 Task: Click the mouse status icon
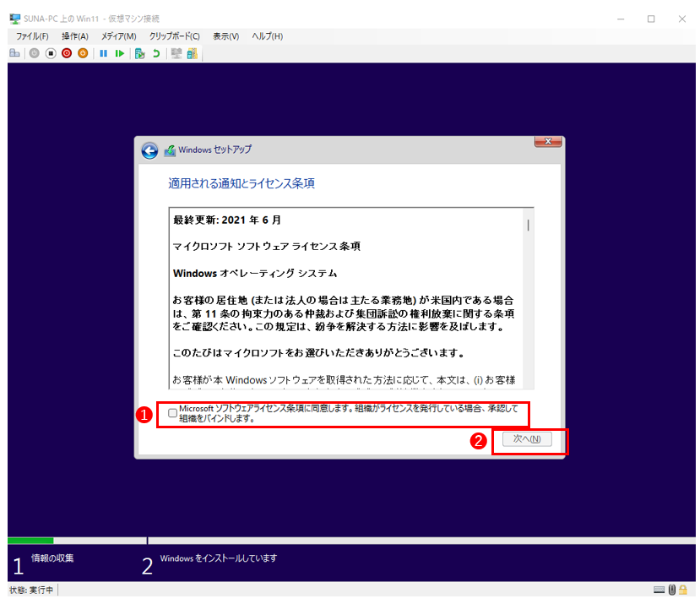coord(672,590)
